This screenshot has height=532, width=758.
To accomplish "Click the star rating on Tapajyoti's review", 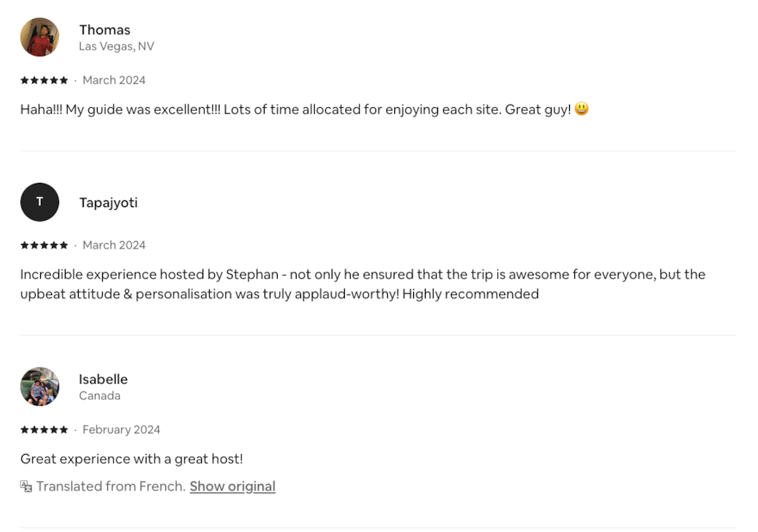I will (44, 245).
